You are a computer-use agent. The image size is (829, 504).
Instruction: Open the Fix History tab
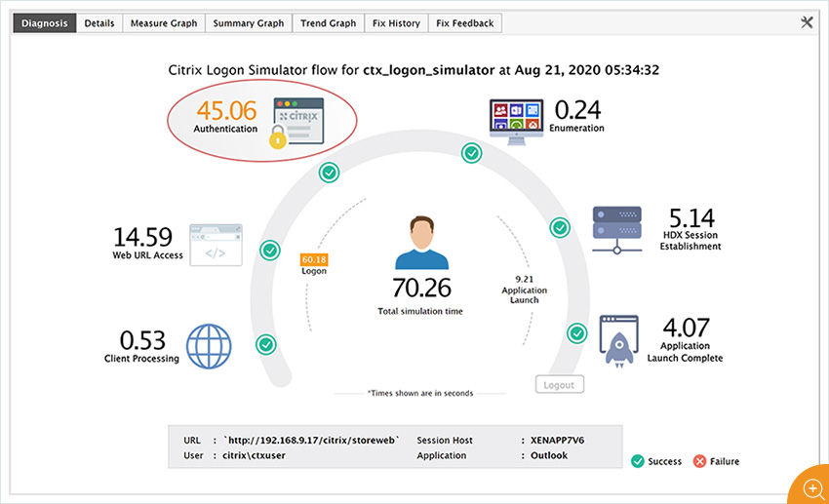coord(396,23)
